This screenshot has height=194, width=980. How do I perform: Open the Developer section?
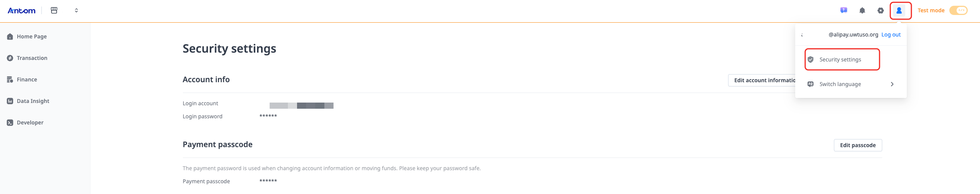pyautogui.click(x=30, y=123)
